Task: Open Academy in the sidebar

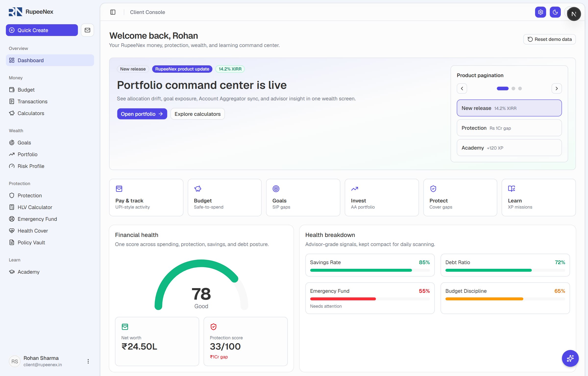Action: [x=50, y=272]
